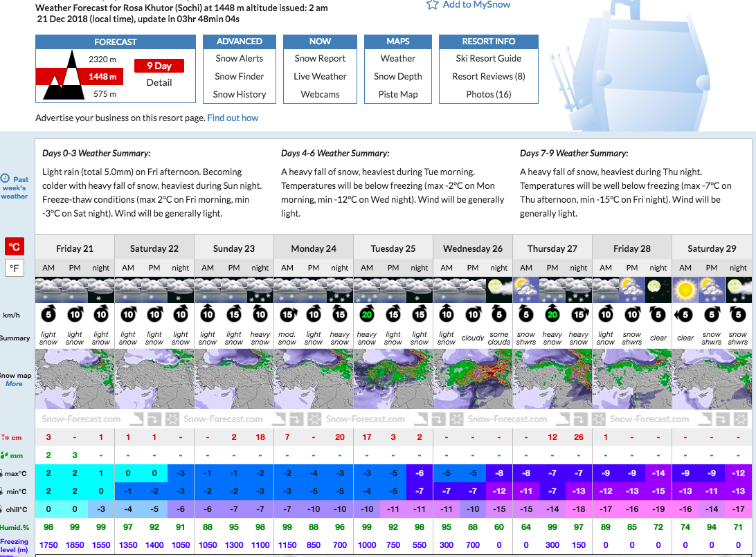Click the Add to MySnow star icon

click(432, 4)
